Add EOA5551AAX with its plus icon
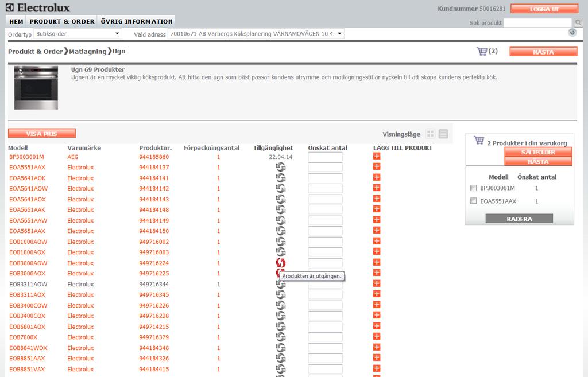Viewport: 588px width, 377px height. click(x=377, y=166)
